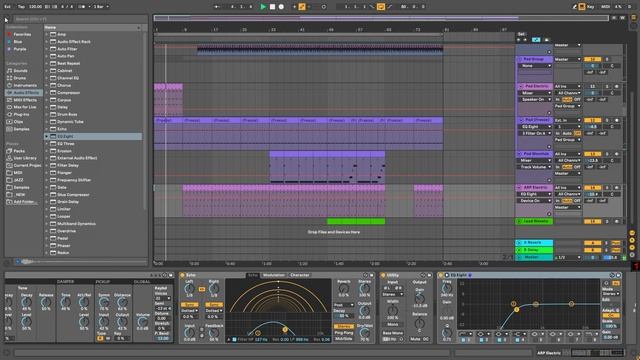Screen dimensions: 640x360
Task: Open the Instruments category
Action: (25, 85)
